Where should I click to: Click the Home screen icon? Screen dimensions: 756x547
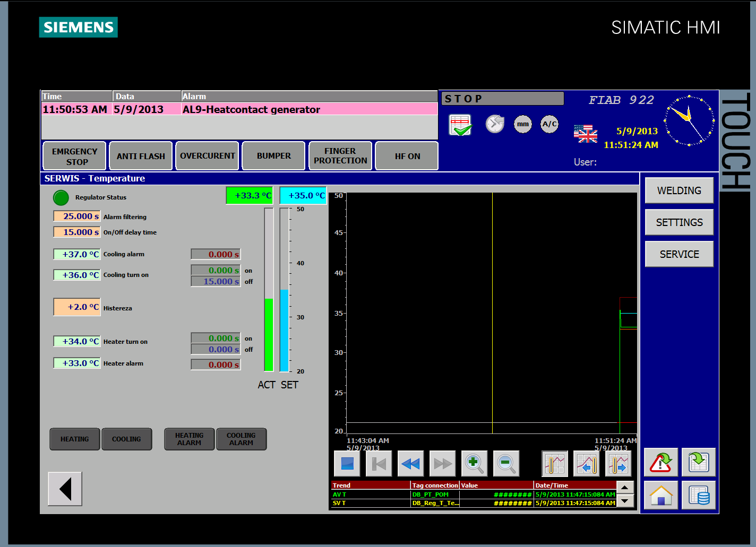[661, 496]
